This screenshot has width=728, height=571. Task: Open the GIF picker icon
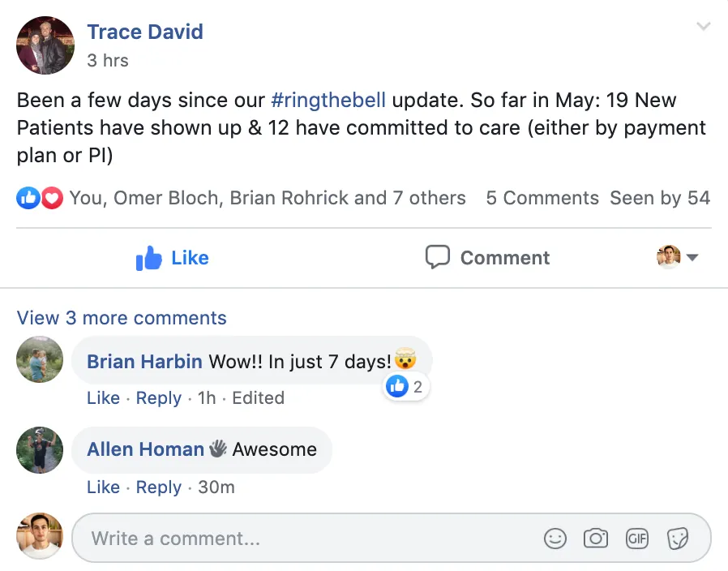[636, 539]
